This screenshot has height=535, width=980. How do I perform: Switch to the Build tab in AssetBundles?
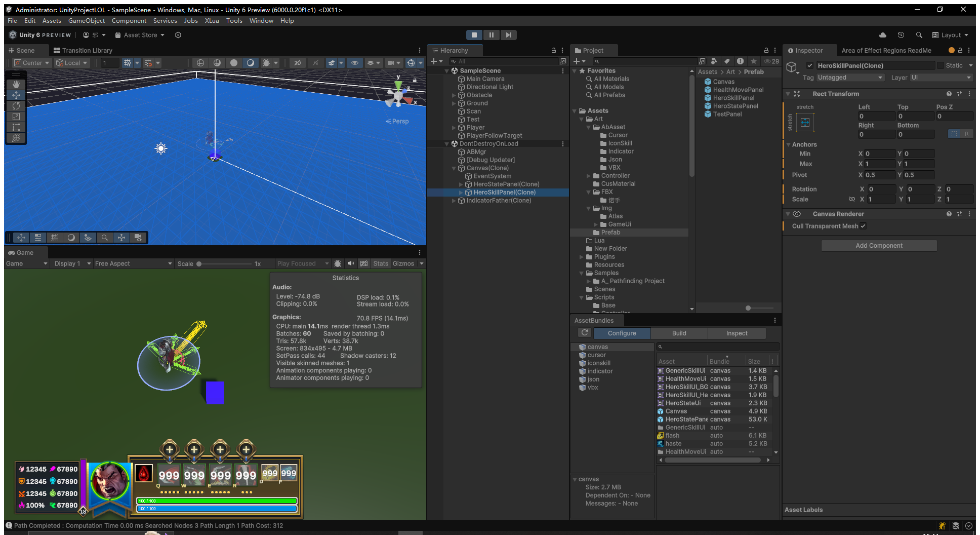679,333
